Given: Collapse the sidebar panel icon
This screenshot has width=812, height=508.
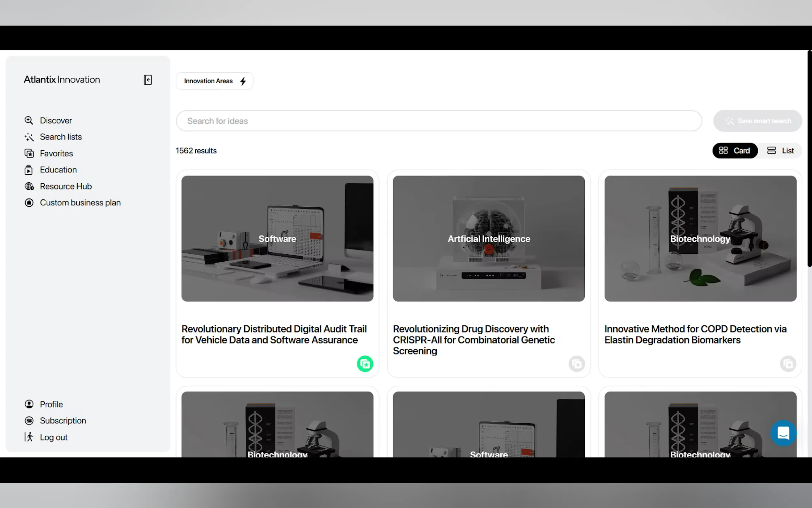Looking at the screenshot, I should click(148, 80).
